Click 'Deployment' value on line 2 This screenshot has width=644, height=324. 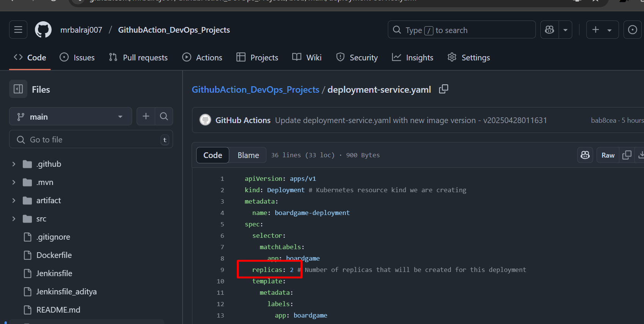tap(286, 190)
